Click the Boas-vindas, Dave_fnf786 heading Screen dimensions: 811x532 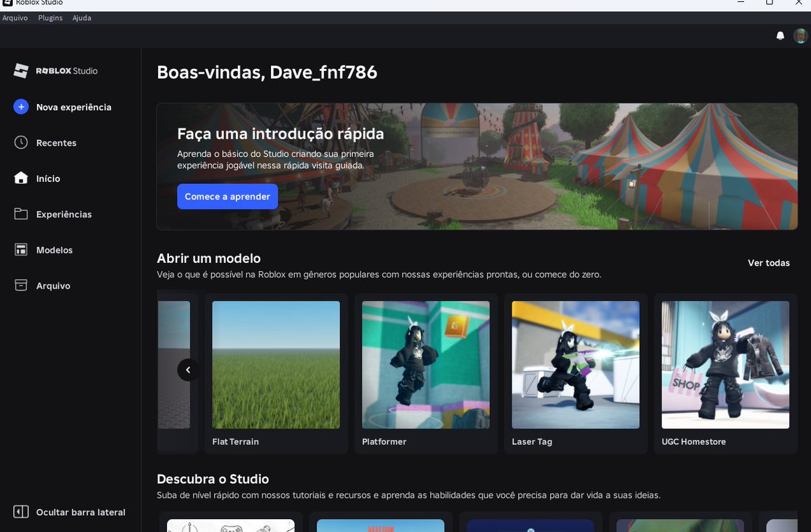pos(267,72)
